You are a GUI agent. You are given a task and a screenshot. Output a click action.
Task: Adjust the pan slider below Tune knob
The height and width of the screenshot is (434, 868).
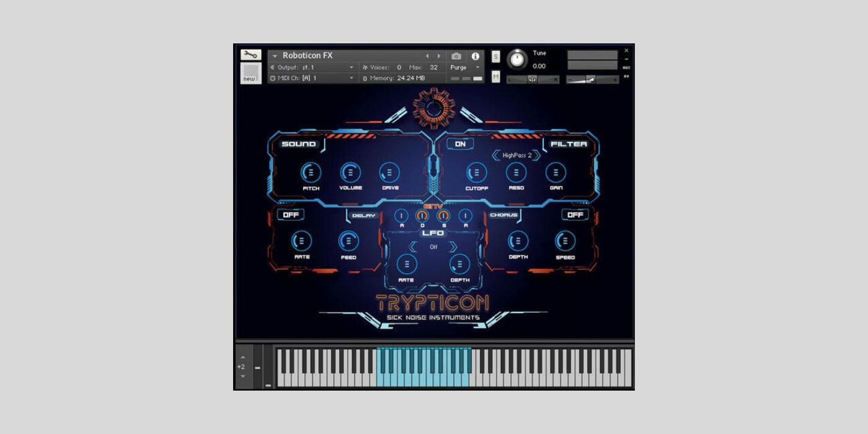533,79
